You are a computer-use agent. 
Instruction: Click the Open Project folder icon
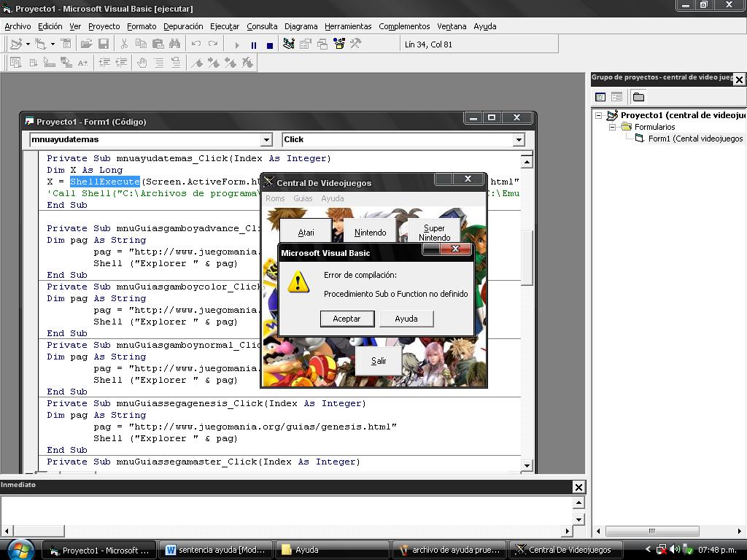click(x=86, y=44)
